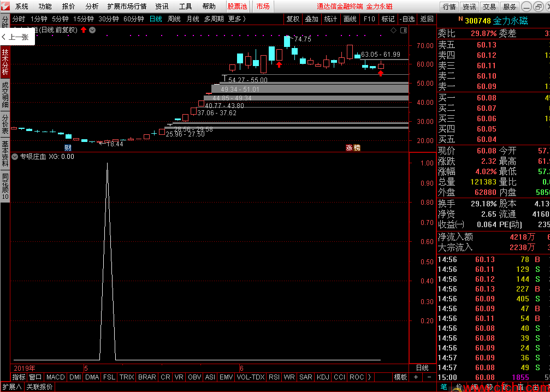
Task: Click the 画线 drawing toolbar button
Action: click(350, 19)
